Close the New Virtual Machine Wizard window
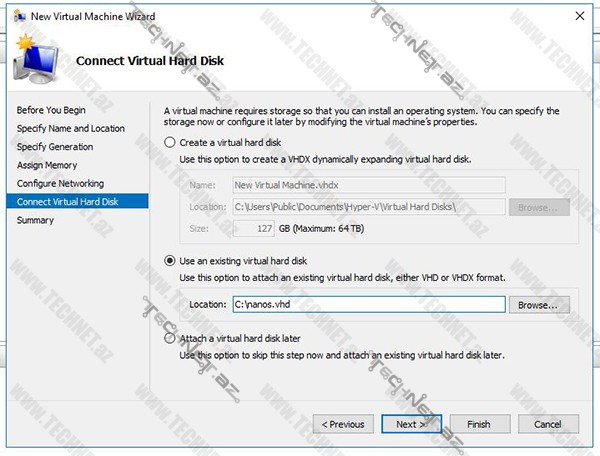 tap(577, 14)
